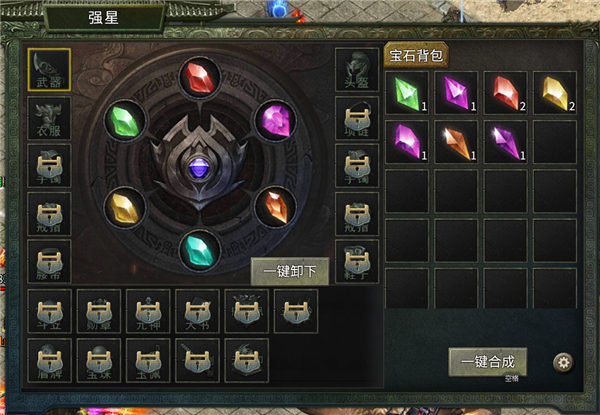Screen dimensions: 600x415
Task: Click the orange gem socket on the wheel
Action: click(275, 207)
